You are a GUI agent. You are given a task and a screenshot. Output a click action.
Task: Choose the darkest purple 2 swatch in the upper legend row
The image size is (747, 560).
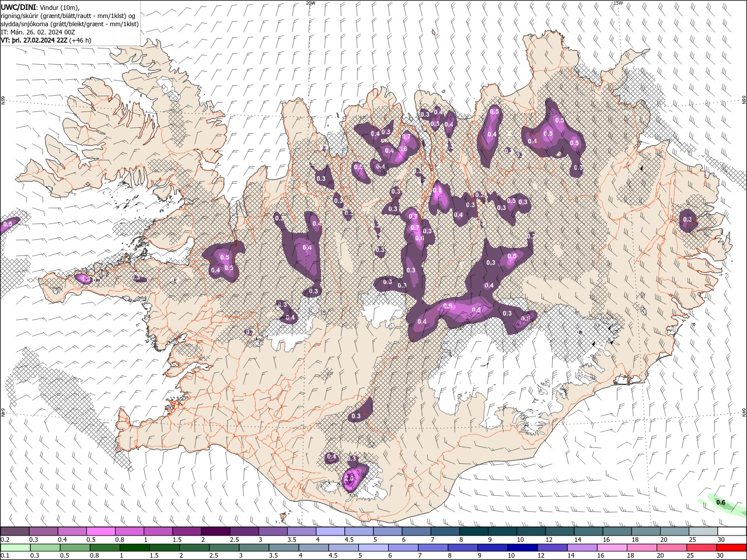tap(215, 531)
